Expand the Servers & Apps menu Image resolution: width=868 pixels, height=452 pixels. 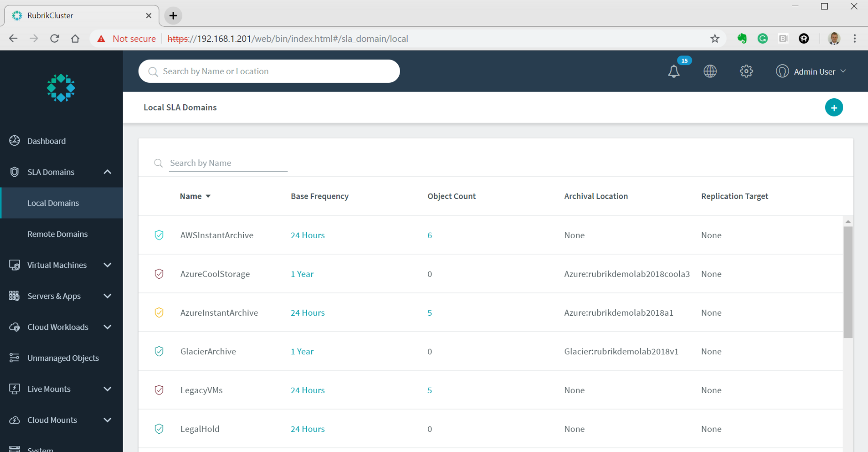pos(54,296)
